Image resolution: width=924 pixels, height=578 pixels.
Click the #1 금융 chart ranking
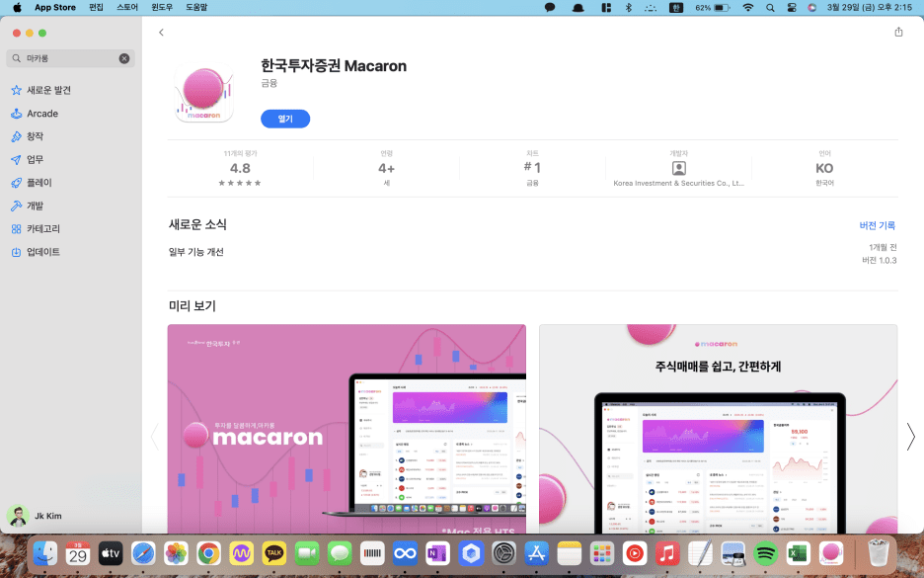point(532,168)
